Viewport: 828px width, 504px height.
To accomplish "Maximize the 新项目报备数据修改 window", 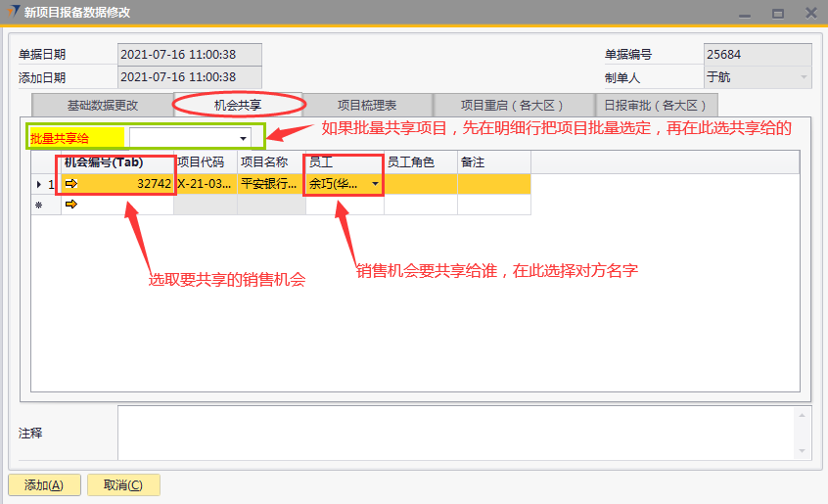I will [778, 13].
